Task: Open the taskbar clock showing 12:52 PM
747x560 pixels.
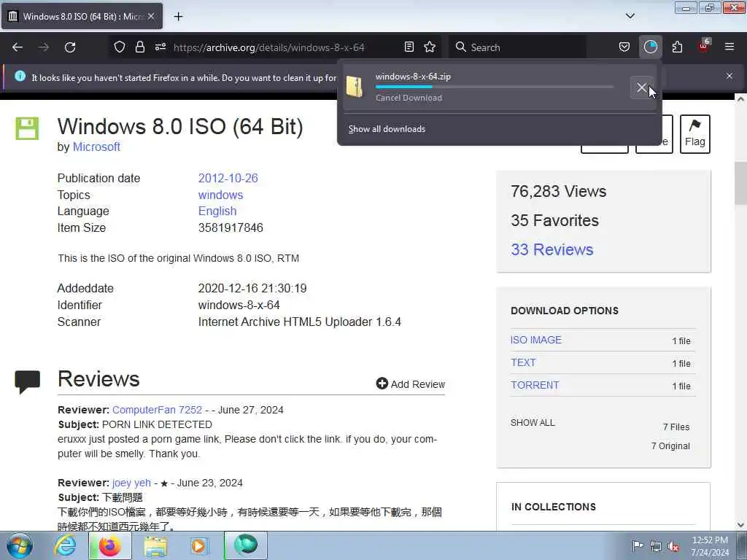Action: (710, 545)
